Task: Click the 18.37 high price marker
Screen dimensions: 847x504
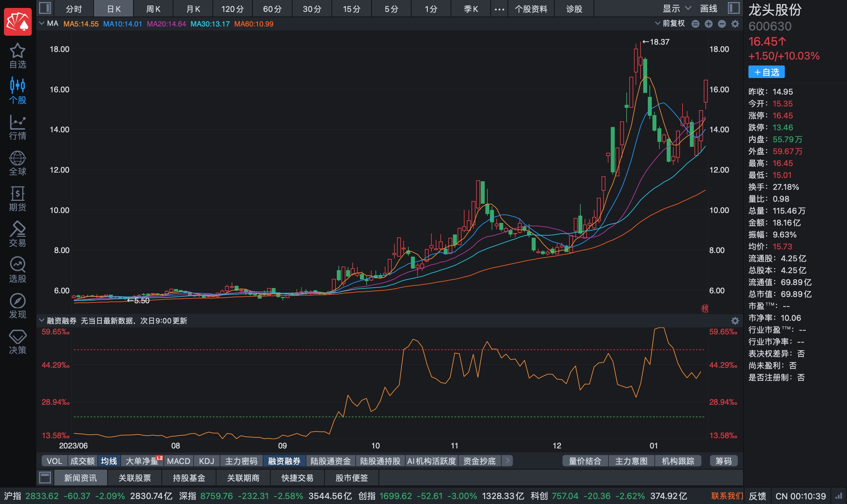Action: (x=656, y=42)
